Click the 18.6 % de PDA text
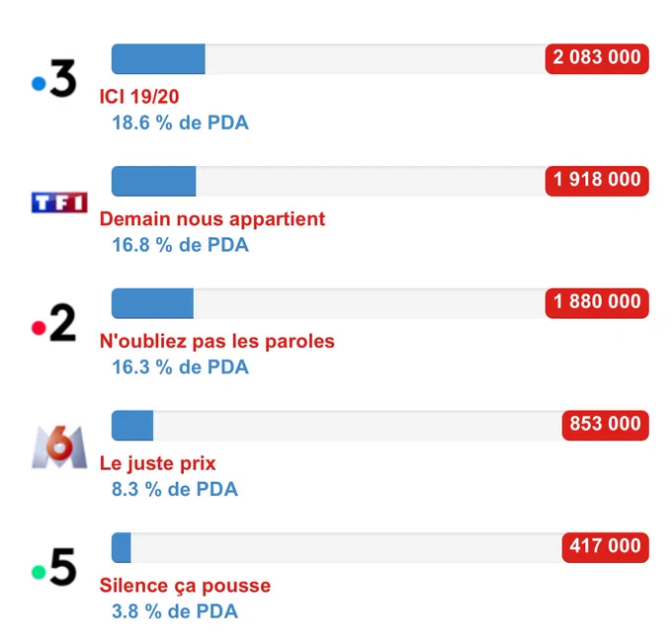The image size is (672, 644). tap(180, 122)
